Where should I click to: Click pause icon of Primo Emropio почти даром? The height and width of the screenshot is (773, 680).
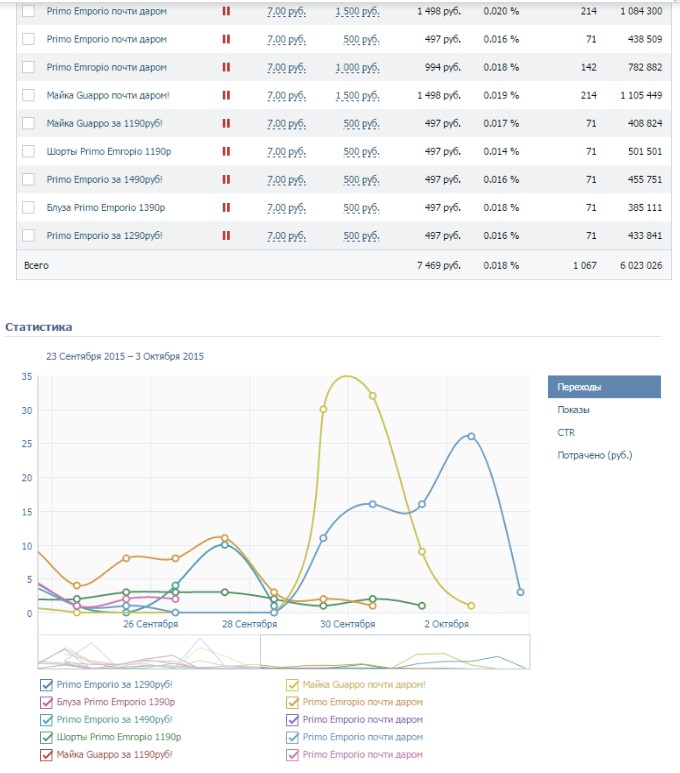[x=226, y=67]
